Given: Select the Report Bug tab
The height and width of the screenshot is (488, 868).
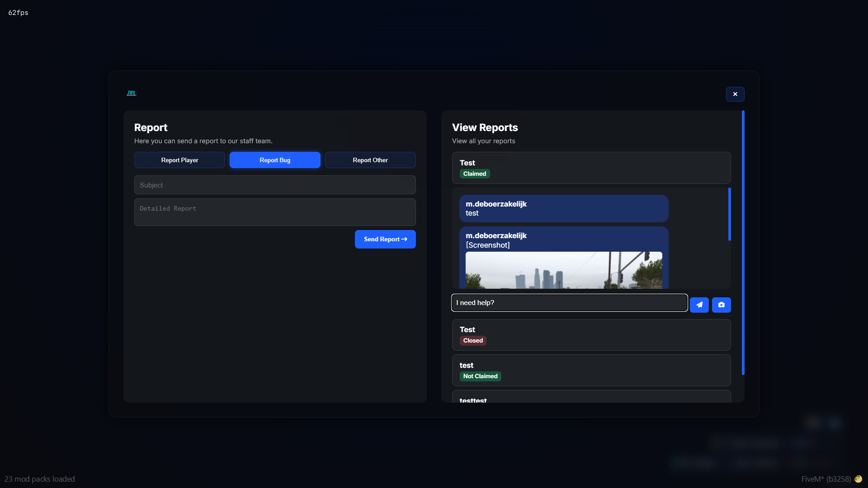Looking at the screenshot, I should tap(275, 160).
